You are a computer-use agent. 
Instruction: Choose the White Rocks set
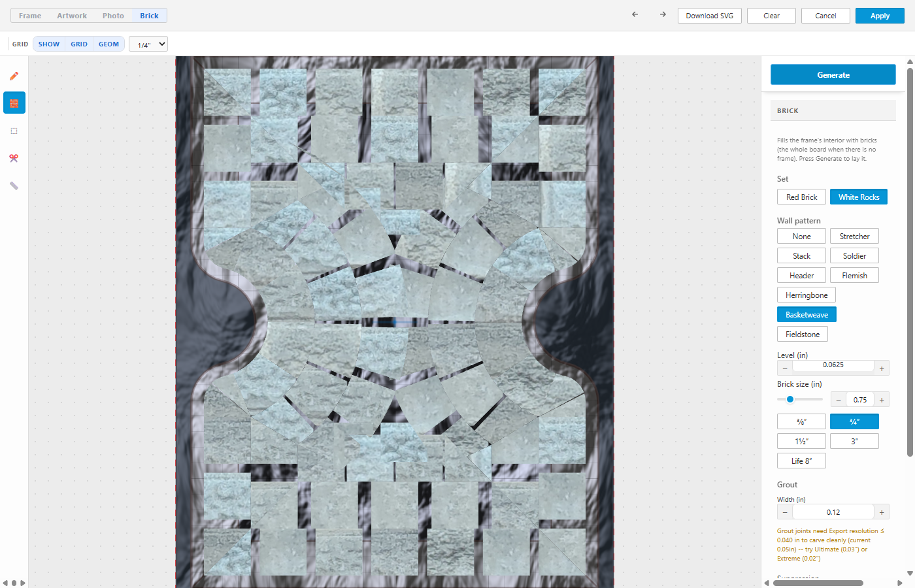point(859,197)
